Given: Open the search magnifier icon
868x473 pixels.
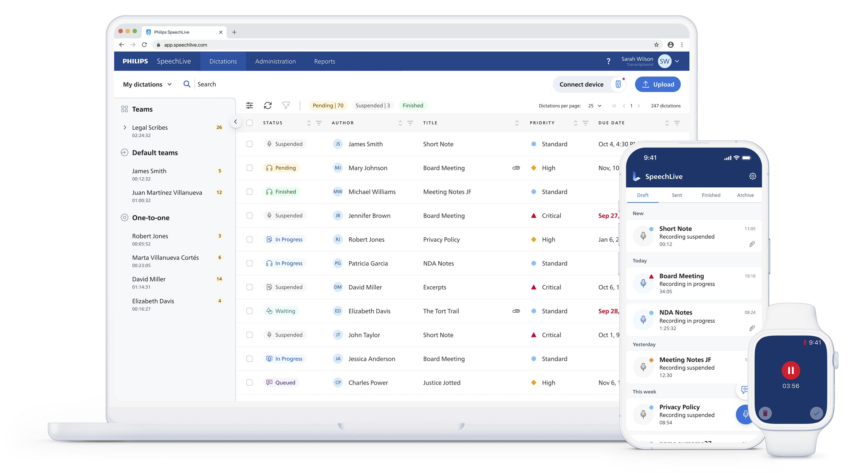Looking at the screenshot, I should [x=187, y=84].
